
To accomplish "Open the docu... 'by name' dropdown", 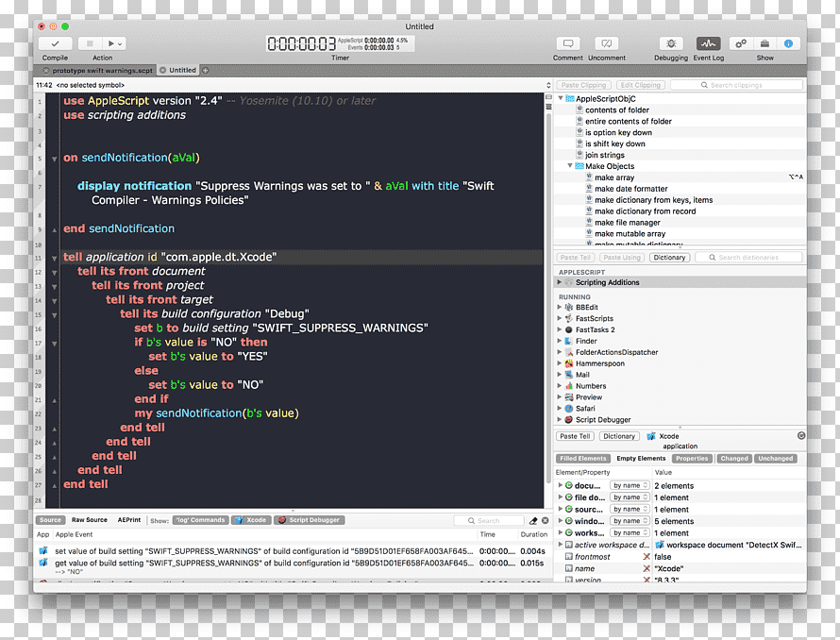I will (x=630, y=485).
